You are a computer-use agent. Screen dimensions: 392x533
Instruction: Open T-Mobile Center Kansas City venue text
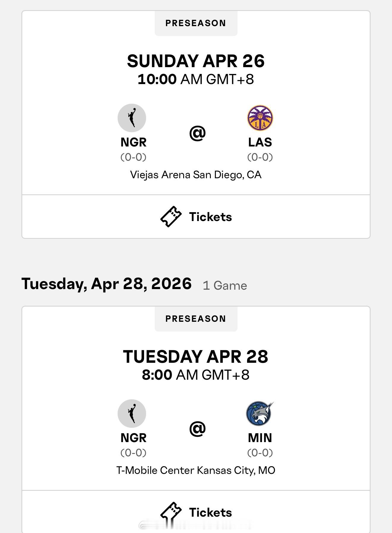tap(196, 470)
